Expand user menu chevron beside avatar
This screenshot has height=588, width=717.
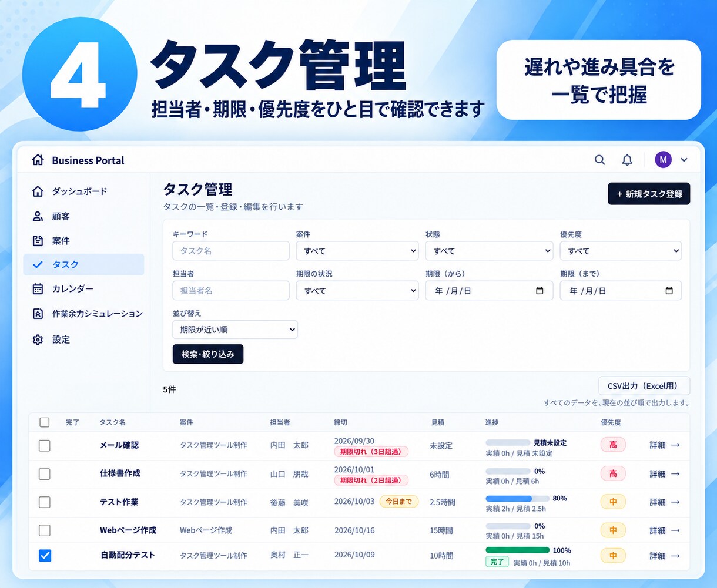pyautogui.click(x=684, y=160)
